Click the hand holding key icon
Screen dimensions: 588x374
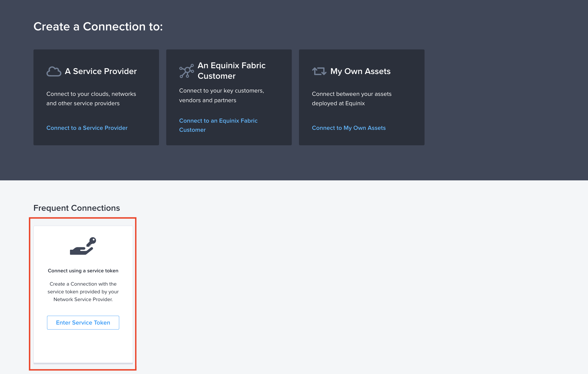pyautogui.click(x=83, y=246)
